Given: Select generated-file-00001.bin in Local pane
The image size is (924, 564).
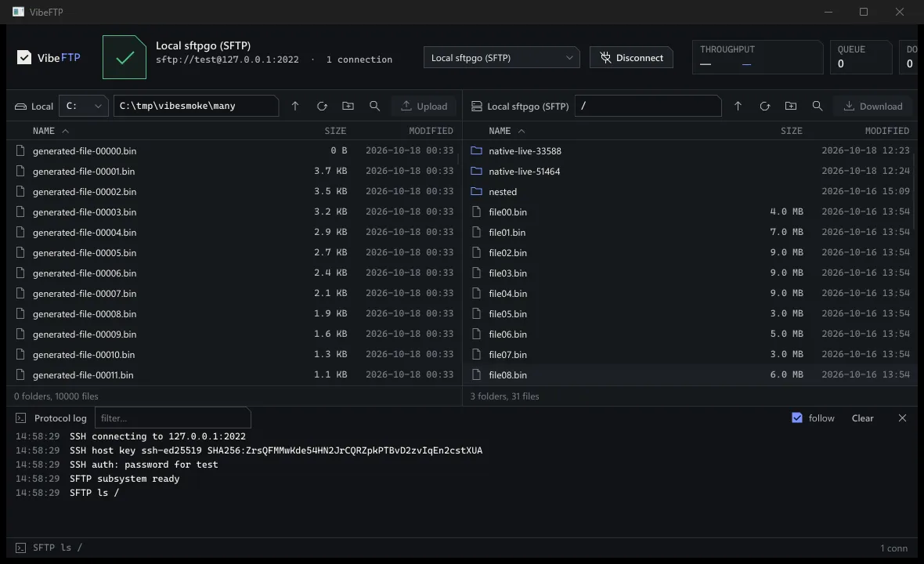Looking at the screenshot, I should (234, 171).
